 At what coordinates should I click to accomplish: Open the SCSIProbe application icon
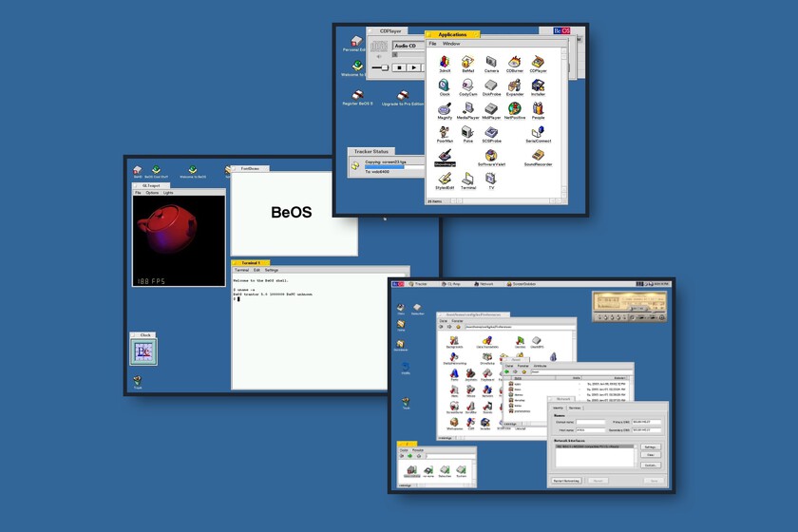pyautogui.click(x=491, y=133)
